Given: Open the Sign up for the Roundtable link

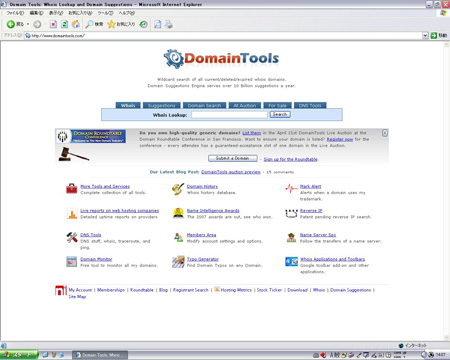Looking at the screenshot, I should 291,159.
